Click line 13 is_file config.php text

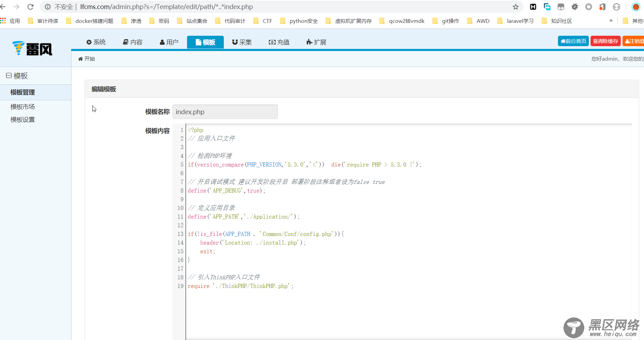(x=266, y=234)
